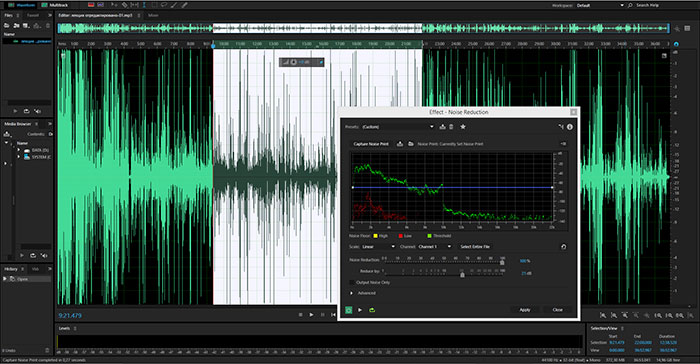The height and width of the screenshot is (364, 700).
Task: Click the editor transport Stop button
Action: click(300, 315)
